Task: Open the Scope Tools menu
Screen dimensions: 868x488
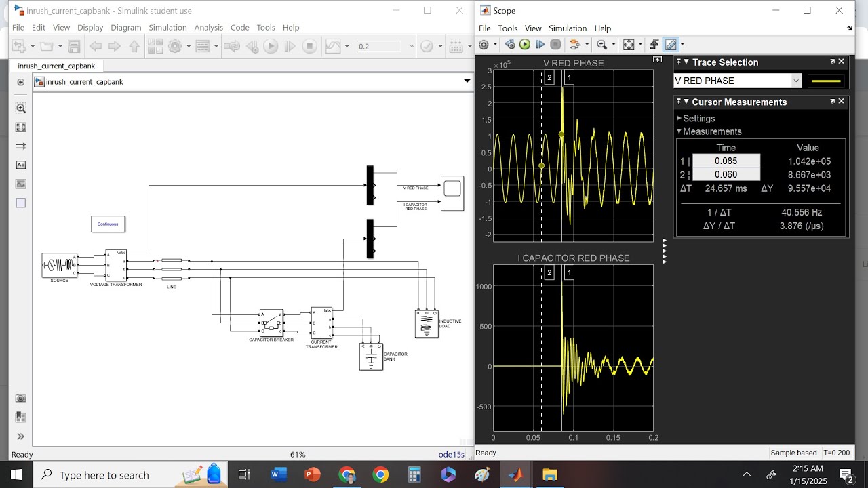Action: tap(508, 28)
